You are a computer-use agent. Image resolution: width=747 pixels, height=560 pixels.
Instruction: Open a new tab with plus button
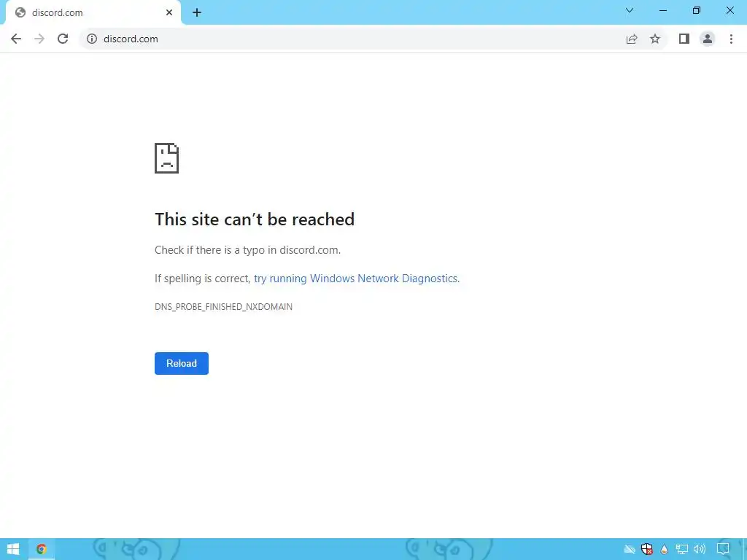click(x=197, y=13)
